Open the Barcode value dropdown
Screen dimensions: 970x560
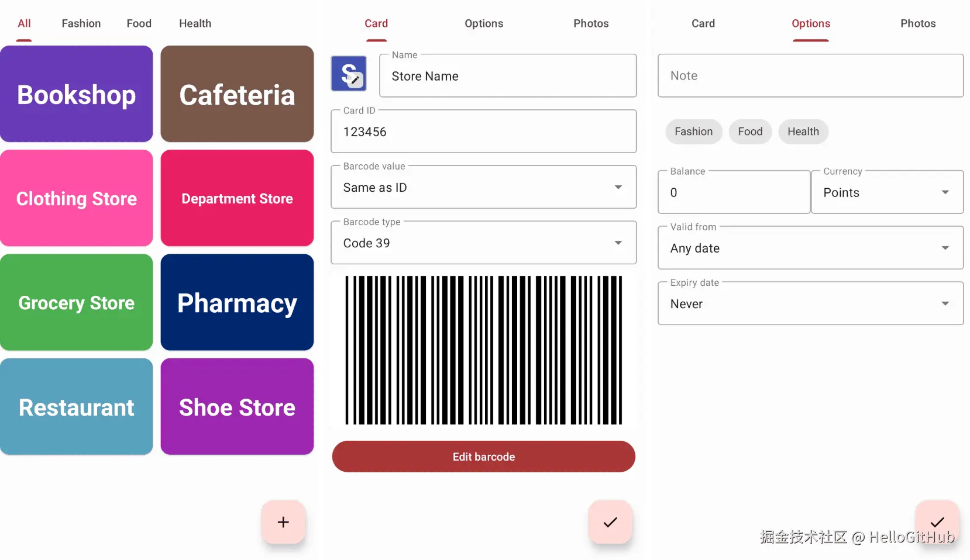tap(484, 187)
